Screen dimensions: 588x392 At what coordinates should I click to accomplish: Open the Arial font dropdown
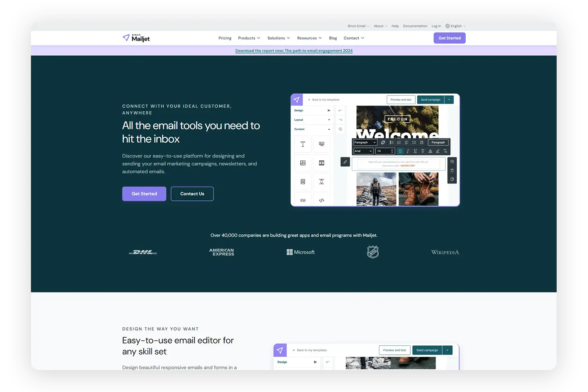point(363,151)
